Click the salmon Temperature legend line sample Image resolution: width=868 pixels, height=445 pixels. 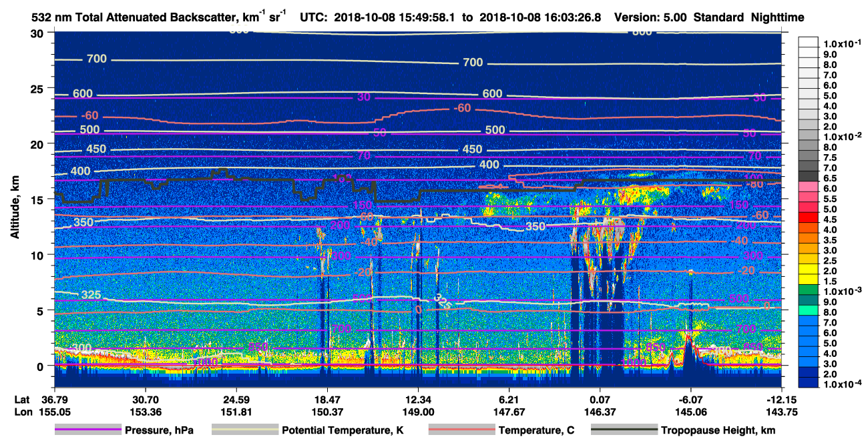[x=461, y=430]
